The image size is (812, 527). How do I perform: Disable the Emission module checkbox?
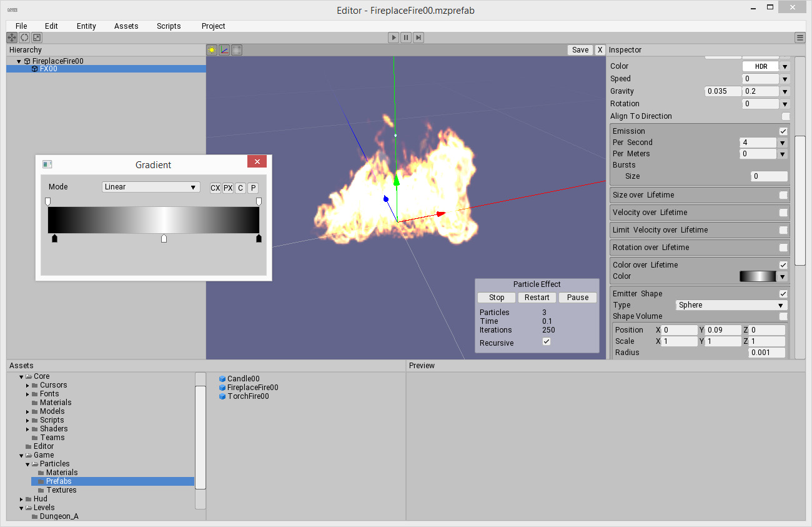(783, 131)
